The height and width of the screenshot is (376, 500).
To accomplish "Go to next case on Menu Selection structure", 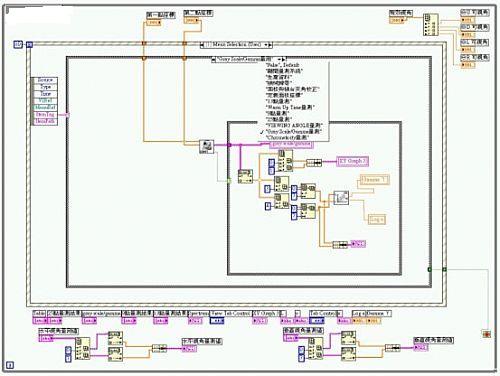I will [x=270, y=44].
